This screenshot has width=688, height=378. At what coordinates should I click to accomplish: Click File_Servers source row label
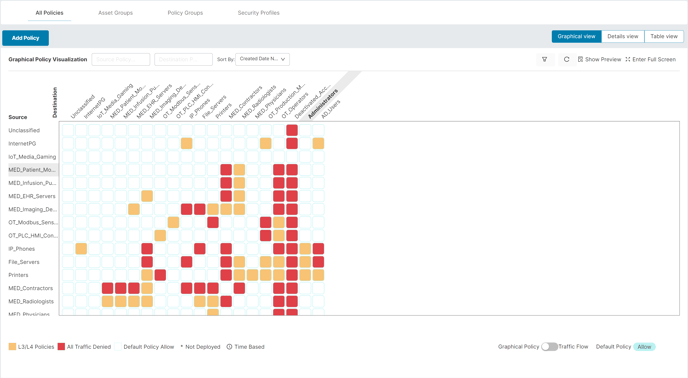pos(24,262)
